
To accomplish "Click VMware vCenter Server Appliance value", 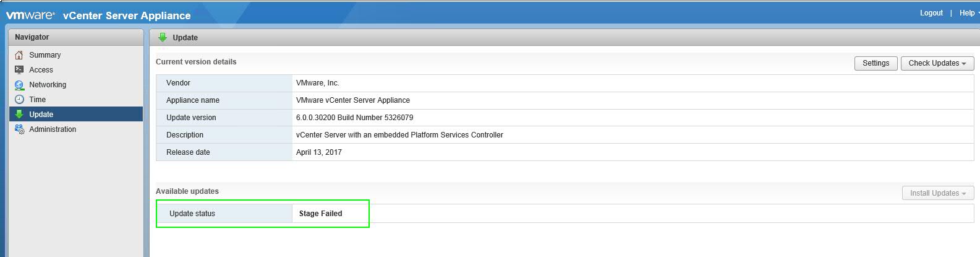I will pos(353,100).
